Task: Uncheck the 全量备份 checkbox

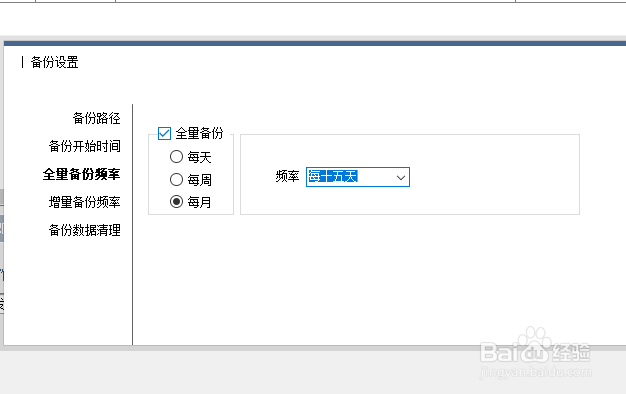Action: point(164,133)
